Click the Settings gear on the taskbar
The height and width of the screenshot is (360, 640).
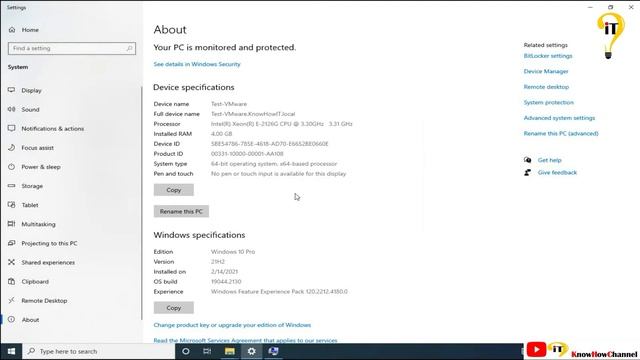pyautogui.click(x=251, y=351)
